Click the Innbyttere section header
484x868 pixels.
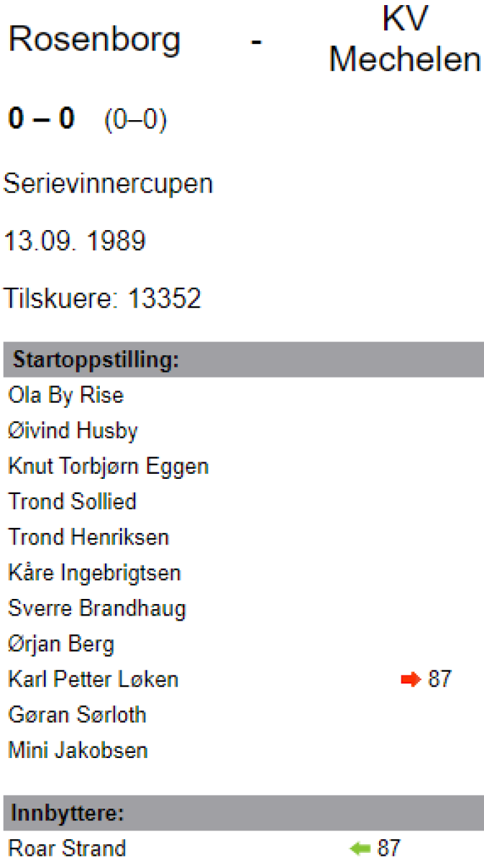(x=69, y=813)
